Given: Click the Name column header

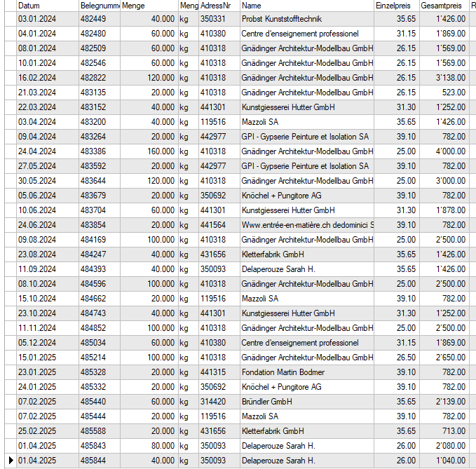Looking at the screenshot, I should 306,6.
